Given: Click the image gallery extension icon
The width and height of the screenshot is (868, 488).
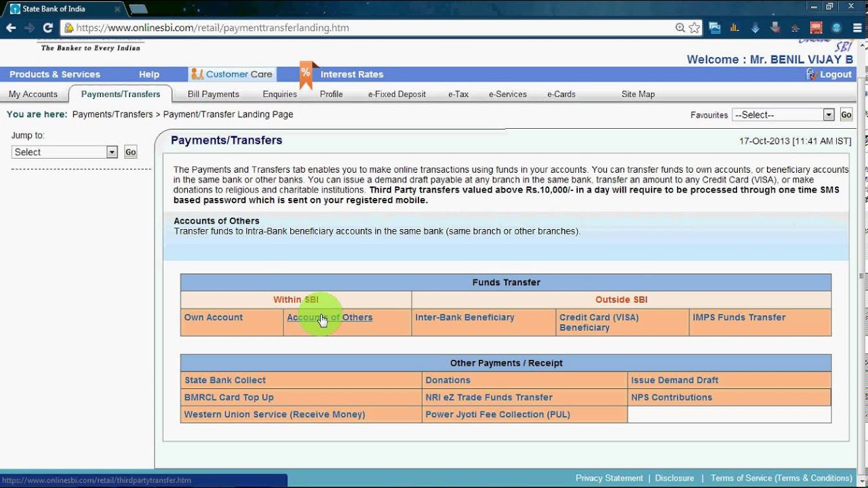Looking at the screenshot, I should point(714,28).
